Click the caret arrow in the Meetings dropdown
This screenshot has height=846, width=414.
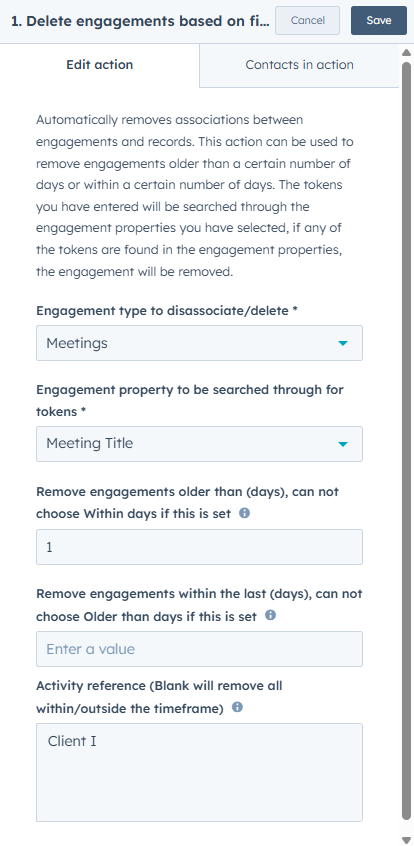pos(342,343)
